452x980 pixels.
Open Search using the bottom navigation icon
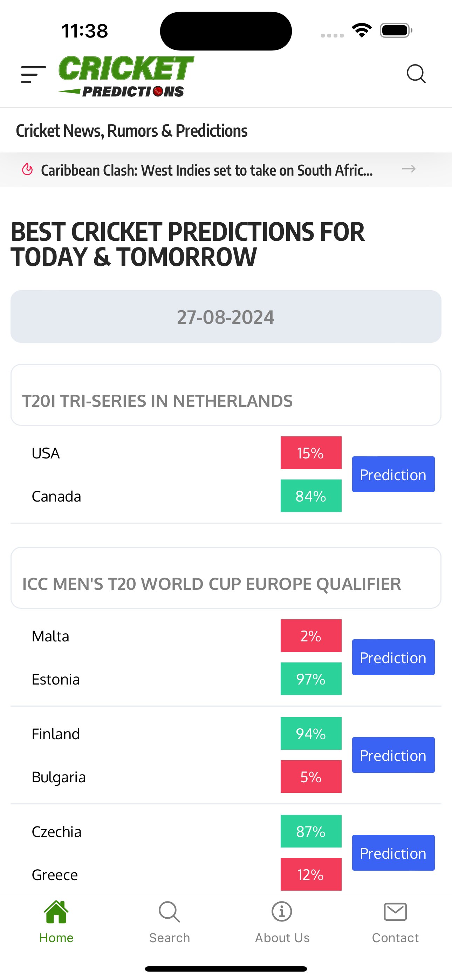pyautogui.click(x=169, y=922)
